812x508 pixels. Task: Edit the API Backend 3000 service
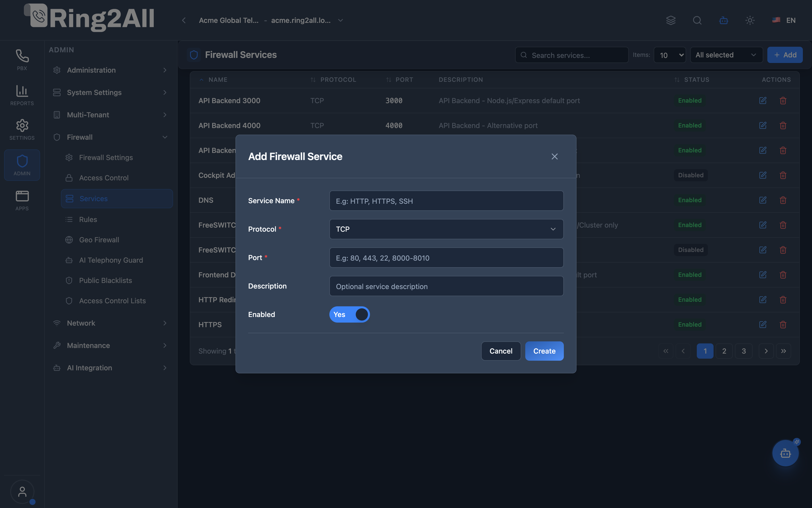[763, 101]
